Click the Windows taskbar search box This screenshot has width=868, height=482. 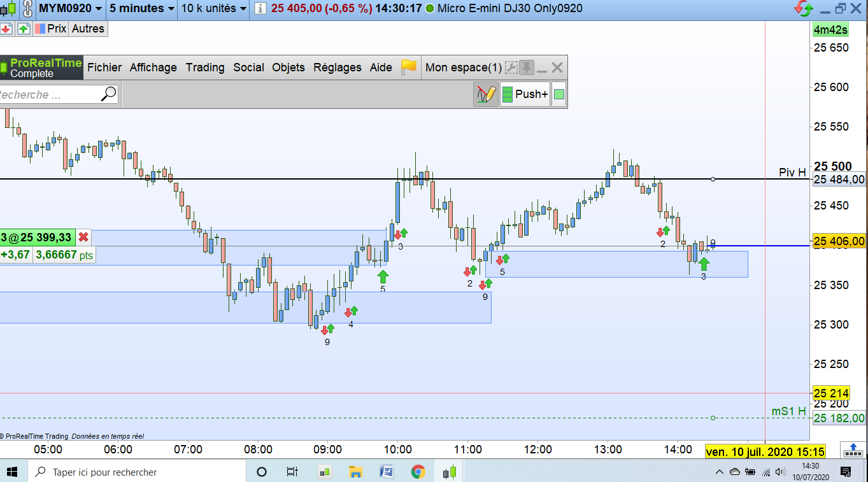137,472
